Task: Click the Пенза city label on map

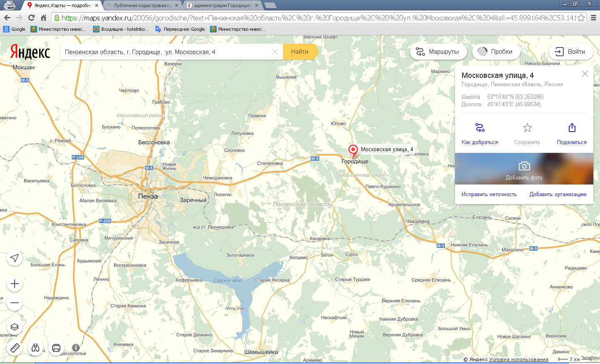Action: click(148, 196)
